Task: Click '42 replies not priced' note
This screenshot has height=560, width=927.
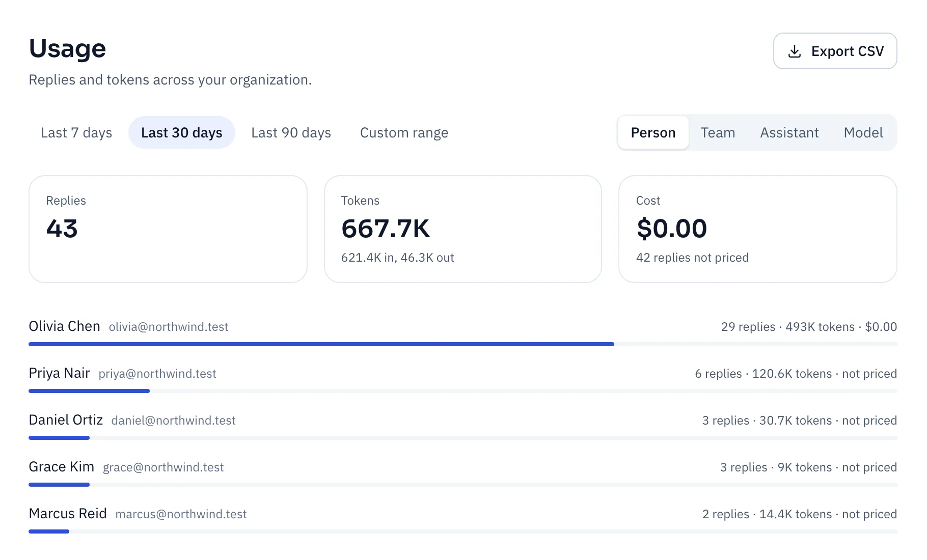Action: point(692,258)
